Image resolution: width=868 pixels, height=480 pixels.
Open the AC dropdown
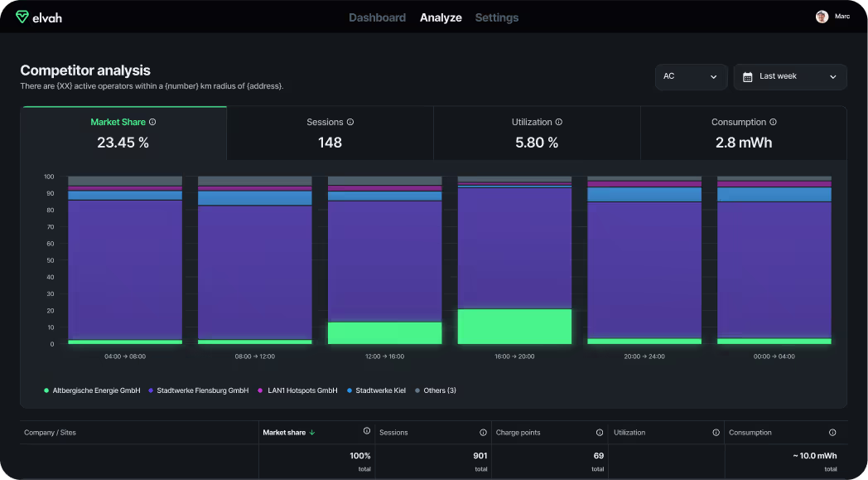click(x=691, y=76)
